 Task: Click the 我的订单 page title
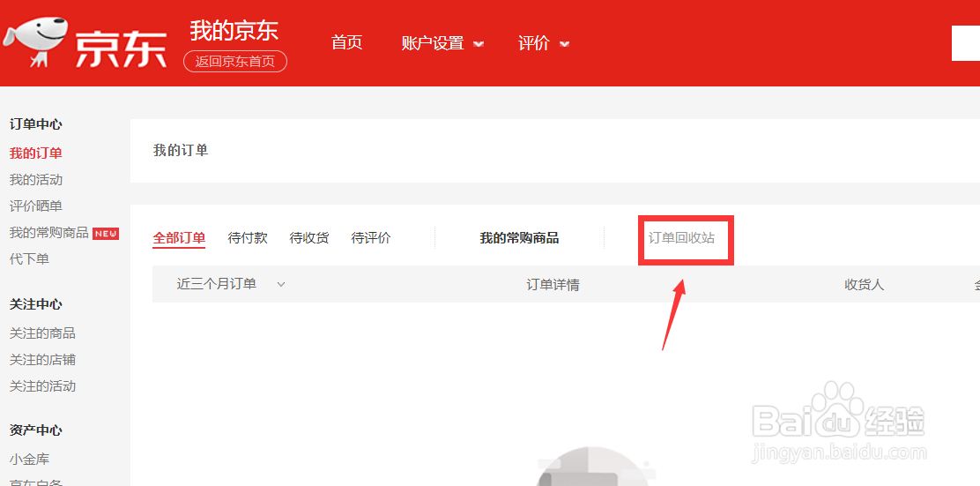coord(181,150)
